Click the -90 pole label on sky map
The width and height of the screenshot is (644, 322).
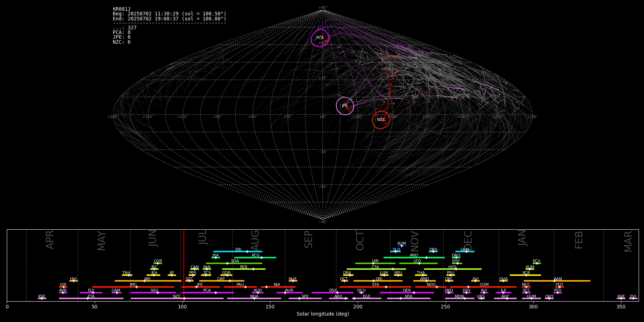pos(323,222)
